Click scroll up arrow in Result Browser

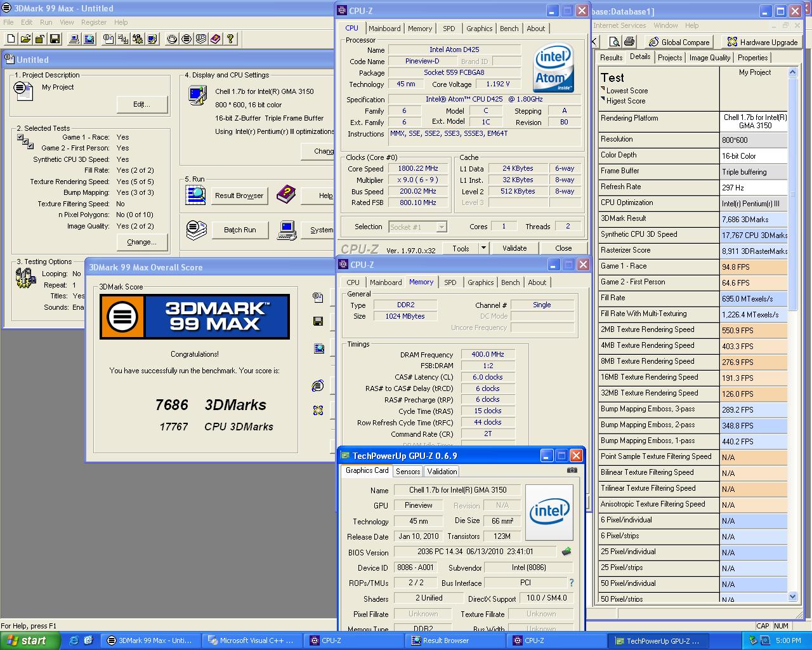pos(792,72)
